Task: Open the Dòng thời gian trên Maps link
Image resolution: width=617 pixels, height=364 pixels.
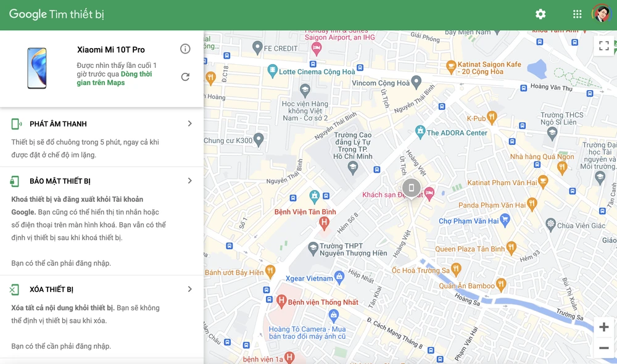Action: (114, 78)
